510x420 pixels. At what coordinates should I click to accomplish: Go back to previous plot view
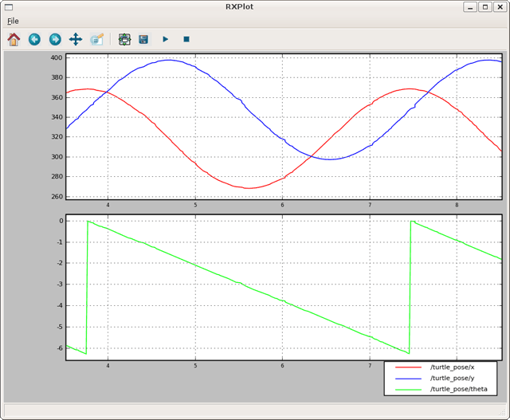[34, 39]
